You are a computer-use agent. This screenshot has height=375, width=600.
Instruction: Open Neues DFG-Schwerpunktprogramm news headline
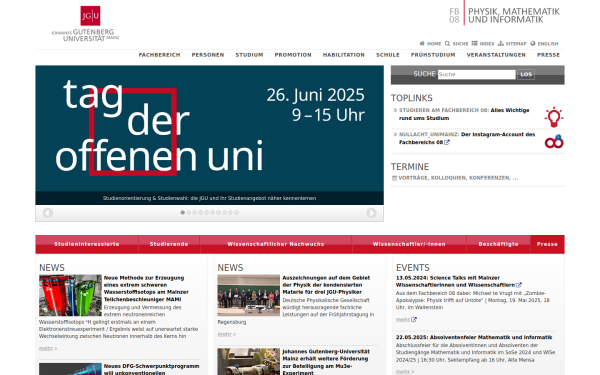152,369
